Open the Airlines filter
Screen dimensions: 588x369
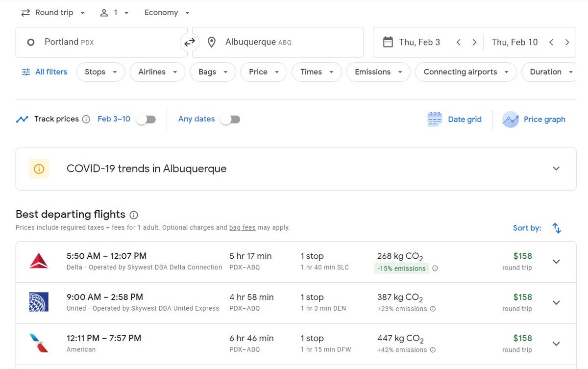coord(157,72)
